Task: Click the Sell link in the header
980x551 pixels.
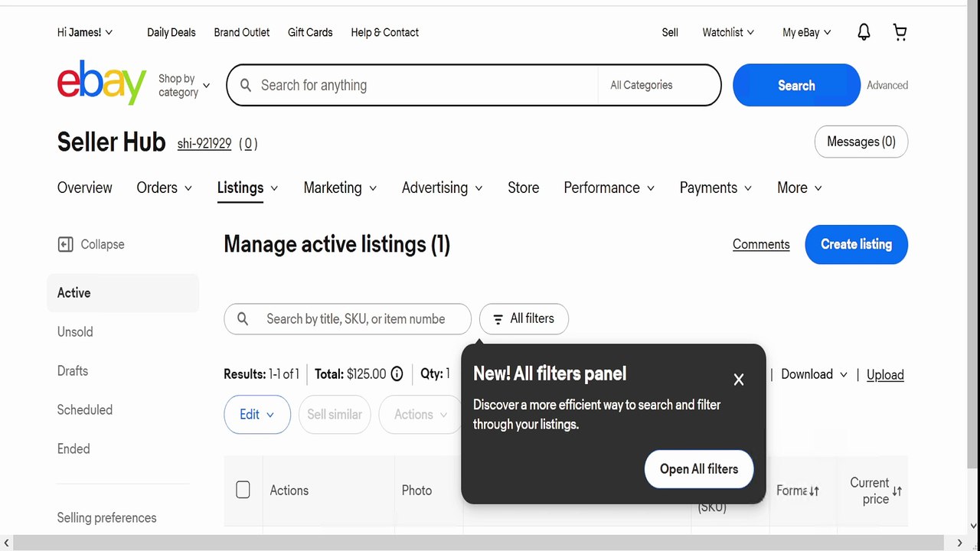Action: [670, 32]
